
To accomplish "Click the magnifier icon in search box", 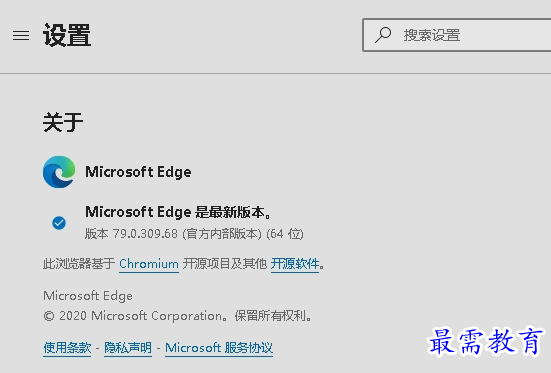I will 383,35.
